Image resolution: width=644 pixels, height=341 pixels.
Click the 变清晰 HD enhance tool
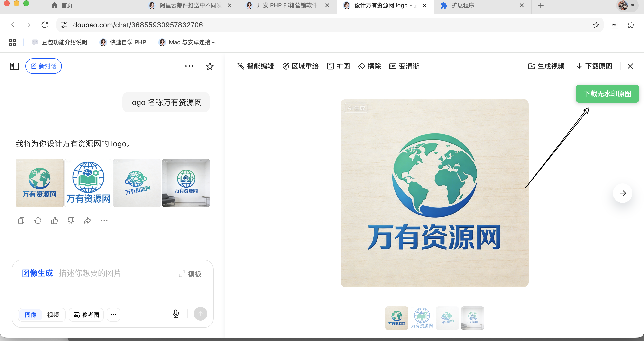tap(404, 66)
